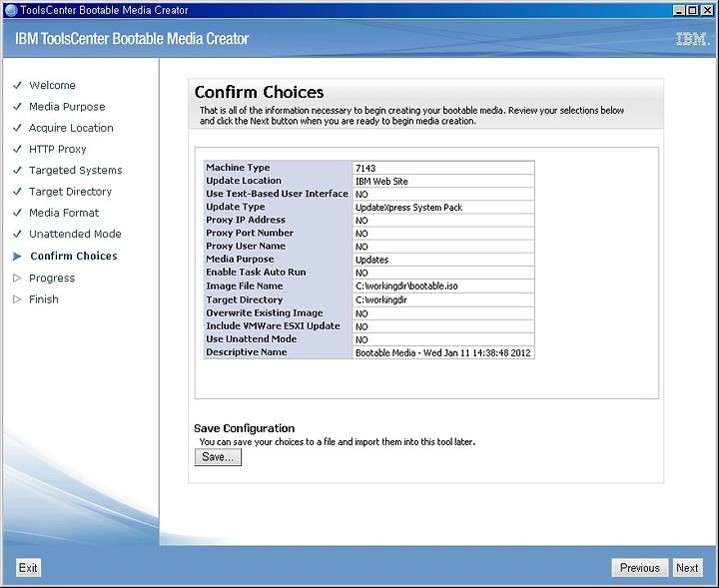
Task: Click the Bootable Media descriptive name value
Action: tap(443, 352)
